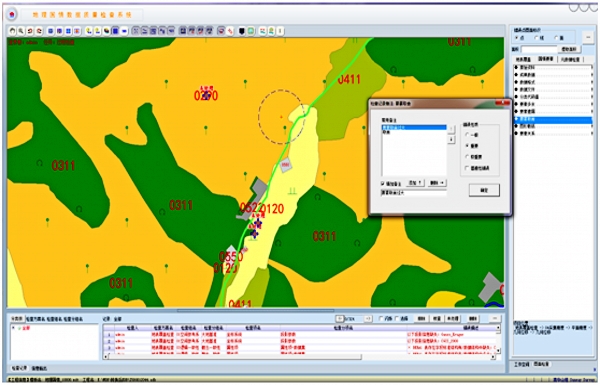Click the red home logo icon

tap(12, 15)
